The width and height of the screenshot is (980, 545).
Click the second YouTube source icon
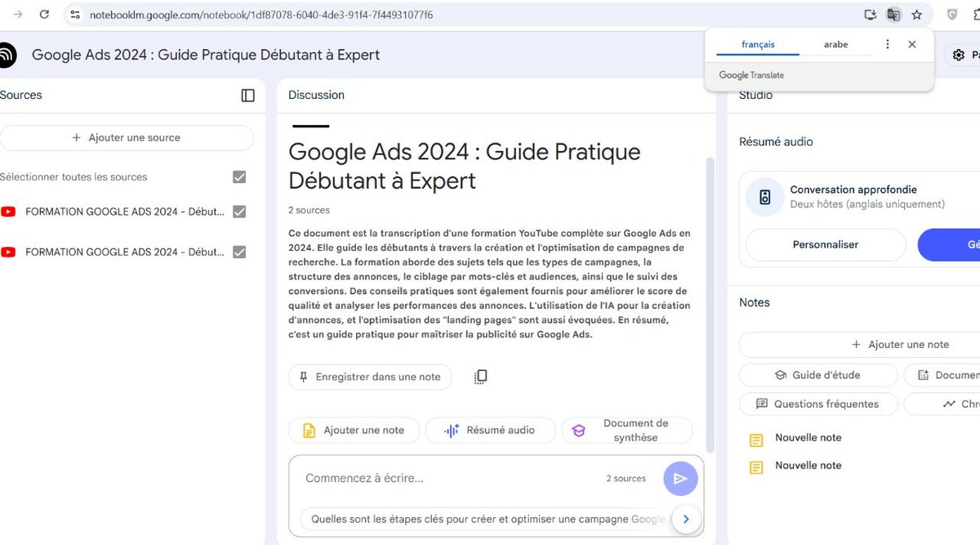click(8, 252)
